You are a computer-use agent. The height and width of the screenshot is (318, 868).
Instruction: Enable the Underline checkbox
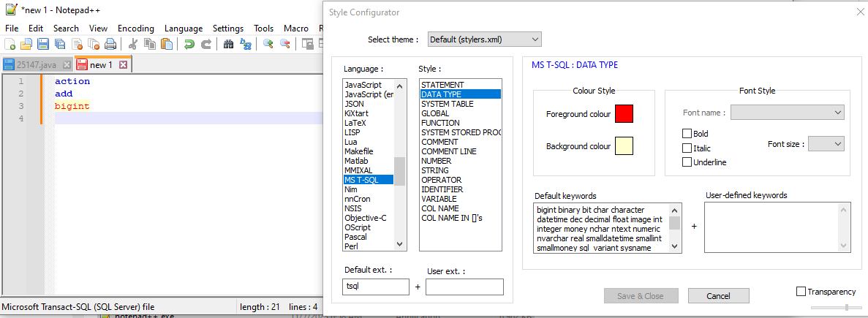(687, 162)
